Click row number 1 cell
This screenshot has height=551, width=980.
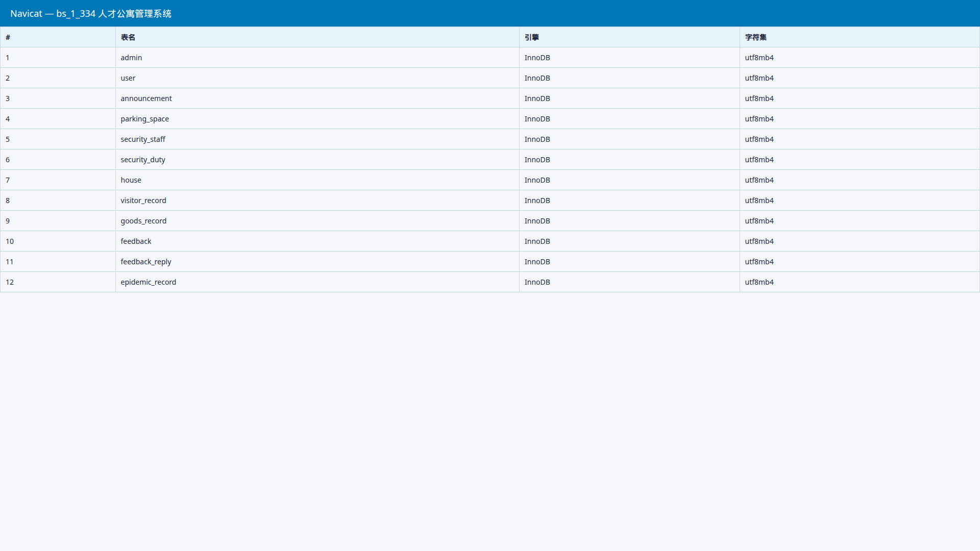pos(58,58)
